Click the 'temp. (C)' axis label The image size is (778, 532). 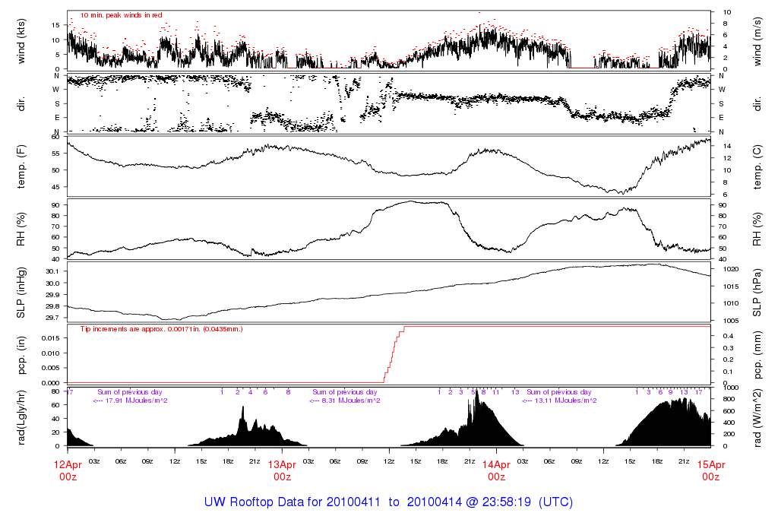coord(757,166)
